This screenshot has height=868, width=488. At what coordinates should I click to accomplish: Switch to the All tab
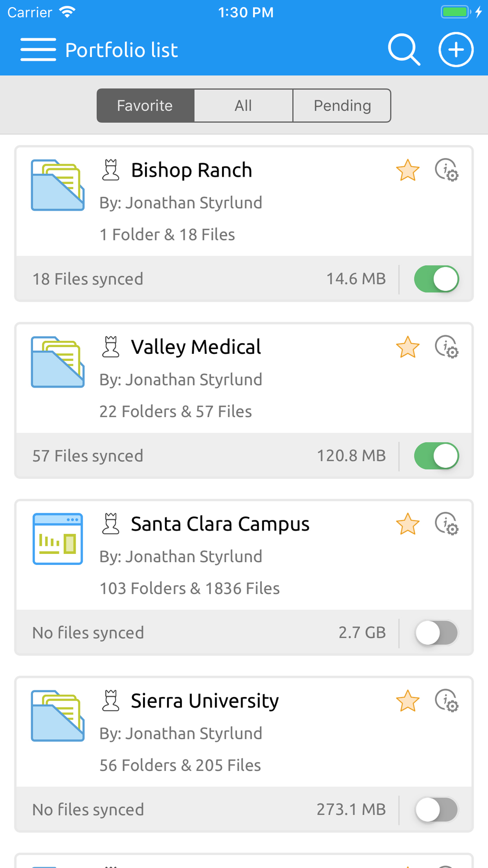(243, 105)
